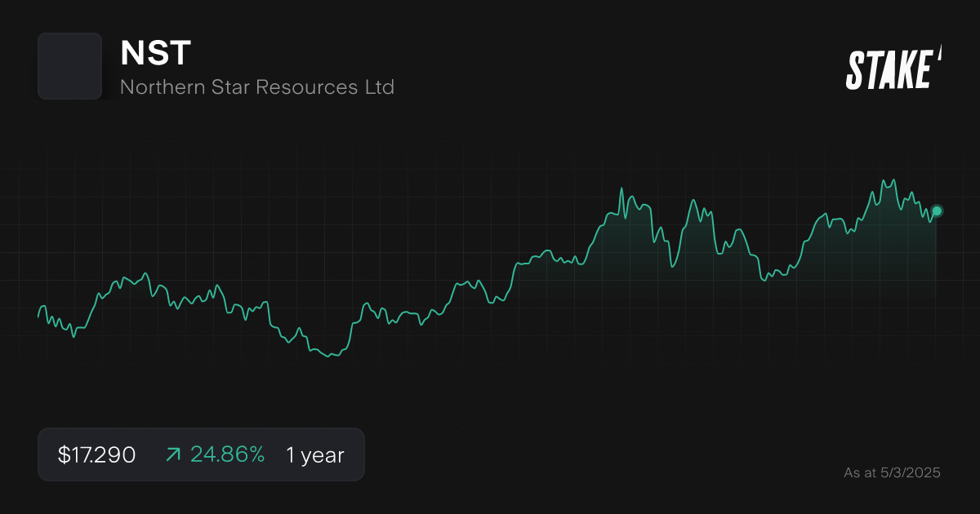The width and height of the screenshot is (980, 514).
Task: Click the green upward trend arrow
Action: [172, 454]
